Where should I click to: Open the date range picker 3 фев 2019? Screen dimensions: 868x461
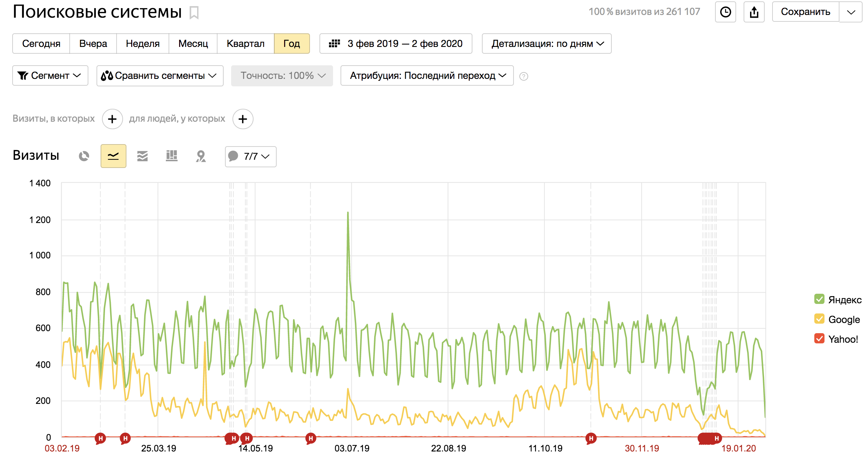tap(396, 44)
